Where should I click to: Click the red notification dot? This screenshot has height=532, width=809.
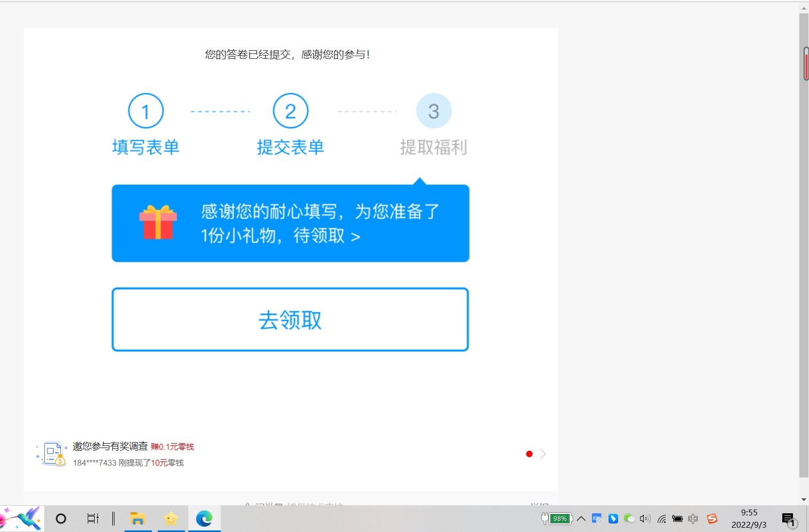(529, 454)
